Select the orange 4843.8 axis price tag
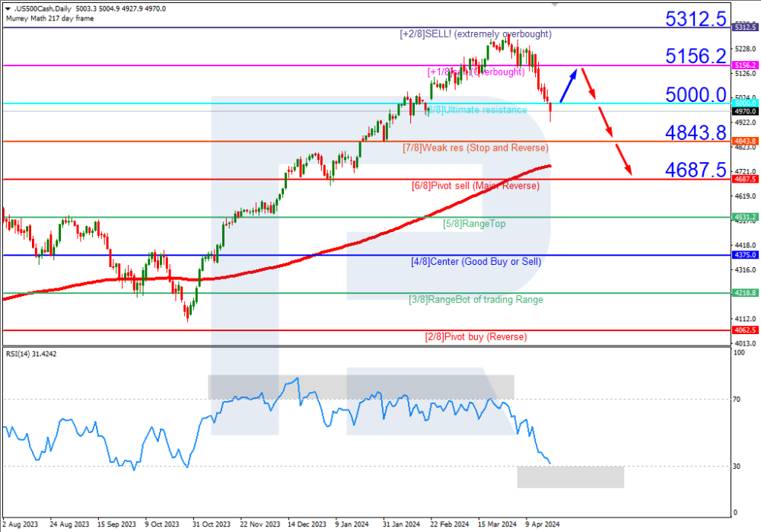This screenshot has height=532, width=761. coord(743,141)
